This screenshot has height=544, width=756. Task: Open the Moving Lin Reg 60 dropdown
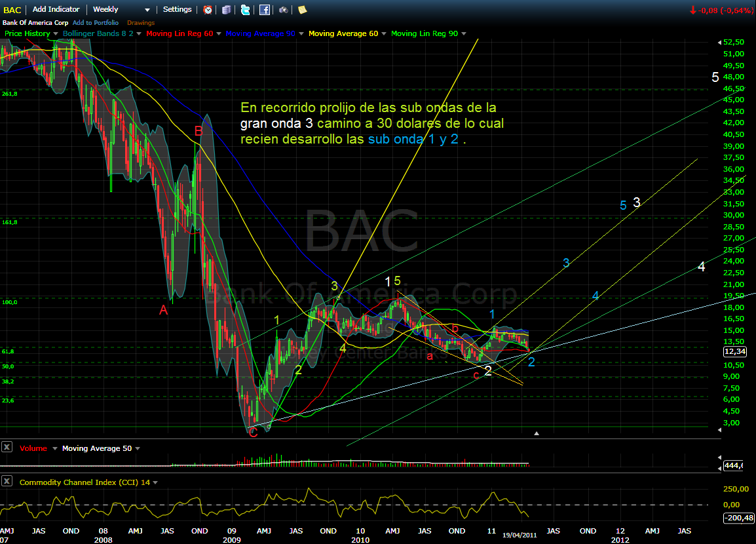(x=218, y=34)
